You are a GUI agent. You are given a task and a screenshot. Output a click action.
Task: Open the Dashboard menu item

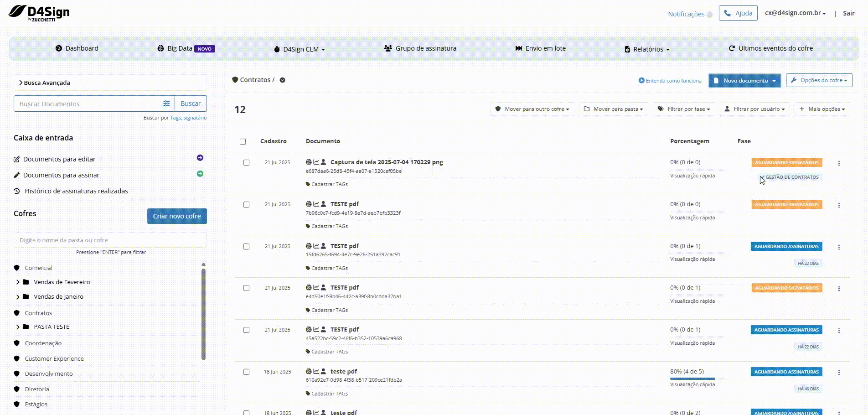pos(77,48)
